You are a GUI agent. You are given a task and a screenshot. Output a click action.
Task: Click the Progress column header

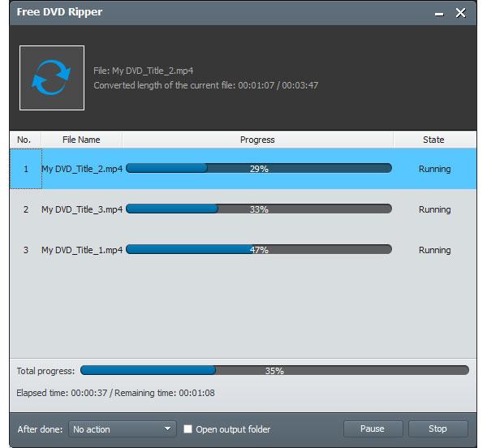(257, 140)
